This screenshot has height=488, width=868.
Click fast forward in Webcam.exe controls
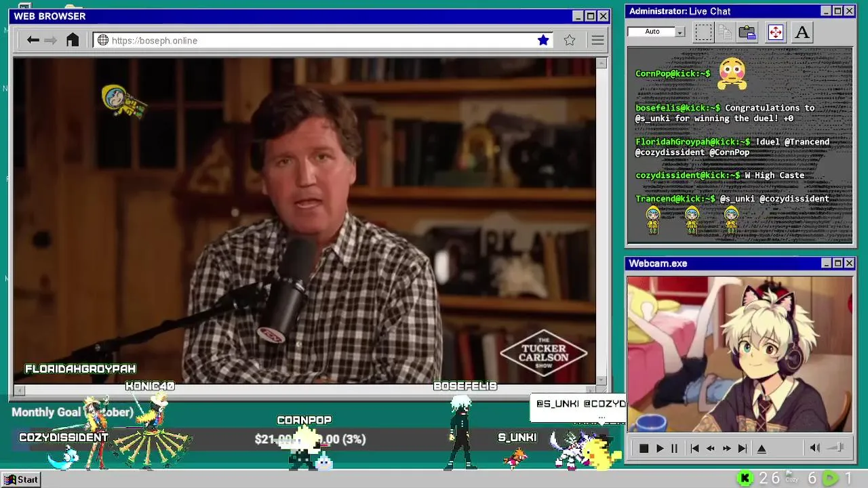tap(726, 448)
